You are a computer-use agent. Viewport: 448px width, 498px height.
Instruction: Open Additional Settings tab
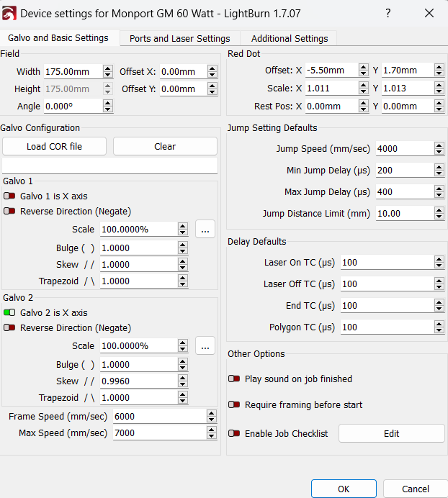point(290,38)
